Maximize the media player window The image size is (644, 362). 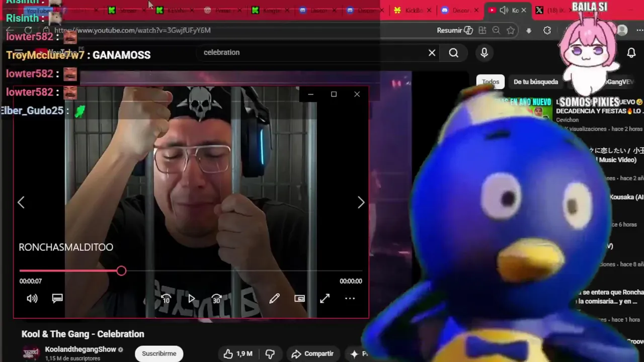click(x=334, y=94)
